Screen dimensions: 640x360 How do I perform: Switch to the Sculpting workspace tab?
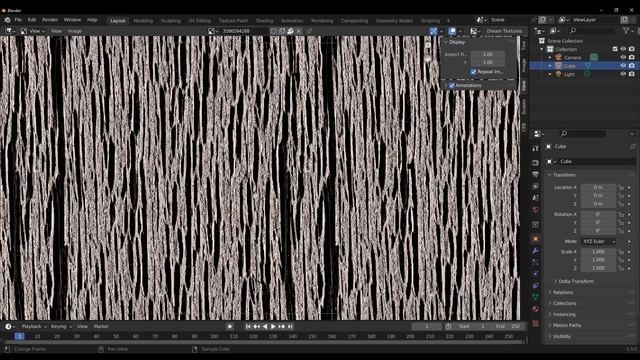[x=171, y=20]
